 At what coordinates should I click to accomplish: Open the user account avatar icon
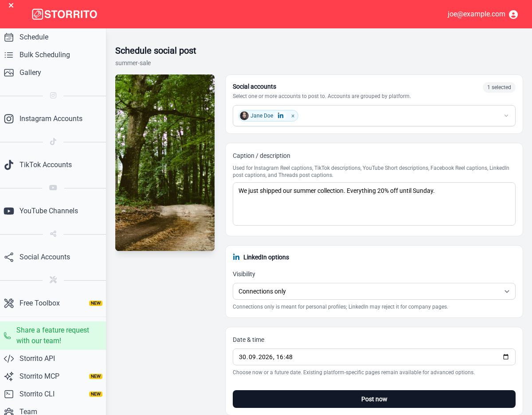pyautogui.click(x=513, y=14)
